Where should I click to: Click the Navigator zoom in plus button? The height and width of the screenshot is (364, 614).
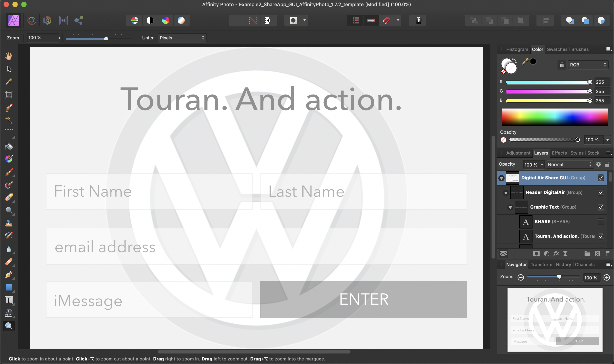[606, 277]
